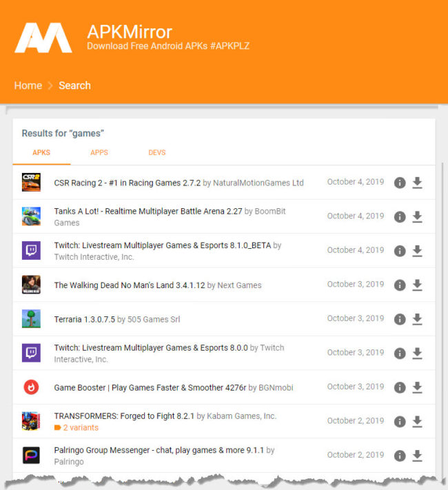Open Terraria 1.3.0.7.5 listing
This screenshot has width=448, height=490.
point(84,319)
